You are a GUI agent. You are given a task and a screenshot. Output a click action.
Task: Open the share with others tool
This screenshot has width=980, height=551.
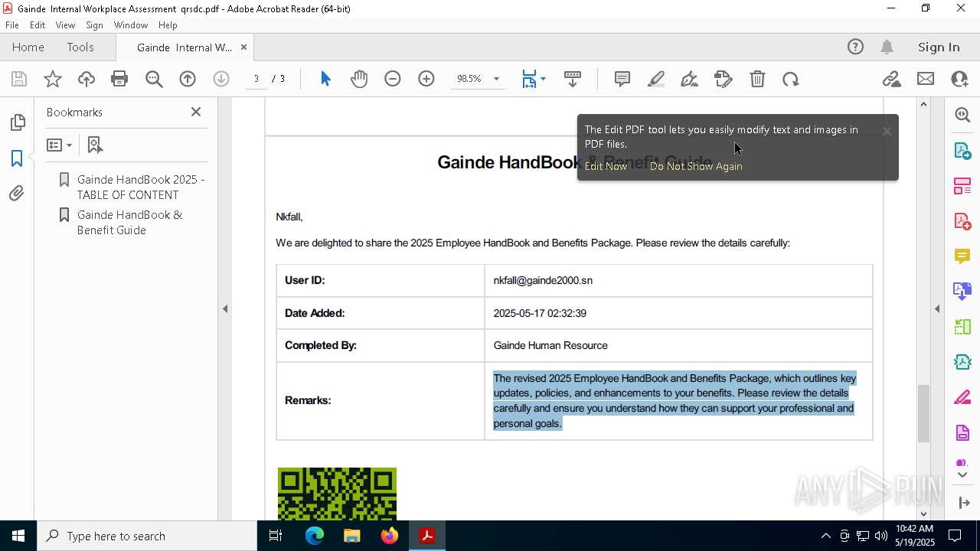959,79
